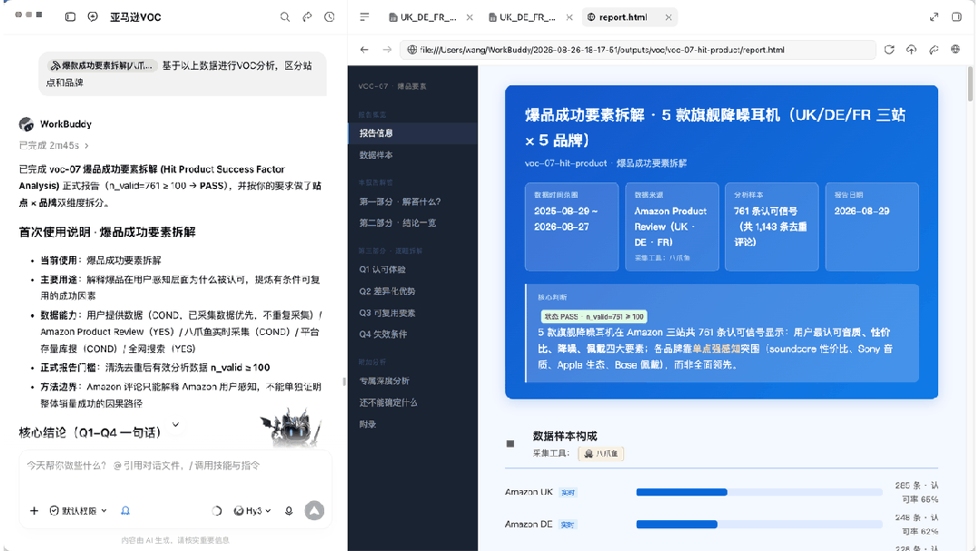
Task: Open search in the chat header
Action: click(285, 17)
